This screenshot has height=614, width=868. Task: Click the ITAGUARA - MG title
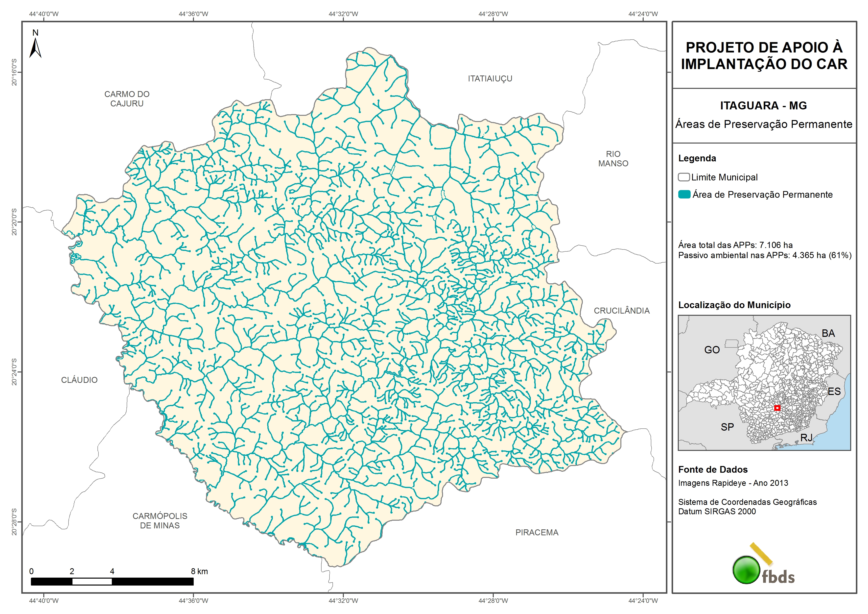pos(763,105)
